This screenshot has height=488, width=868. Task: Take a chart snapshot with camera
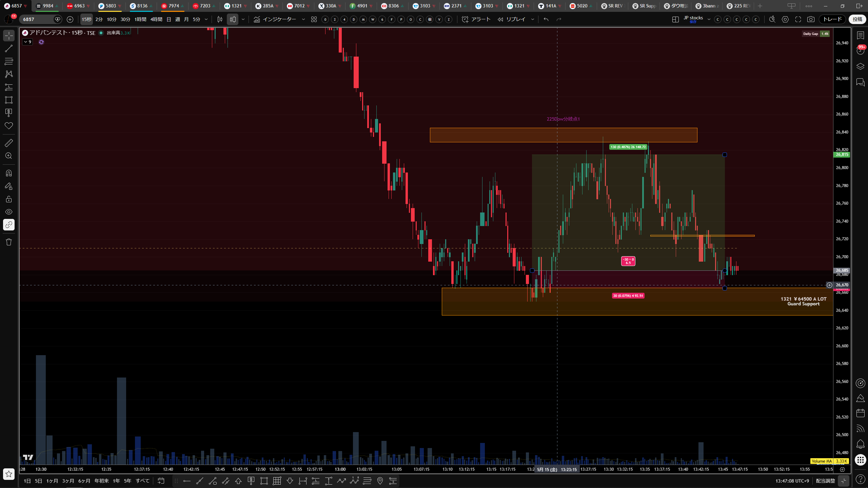811,19
